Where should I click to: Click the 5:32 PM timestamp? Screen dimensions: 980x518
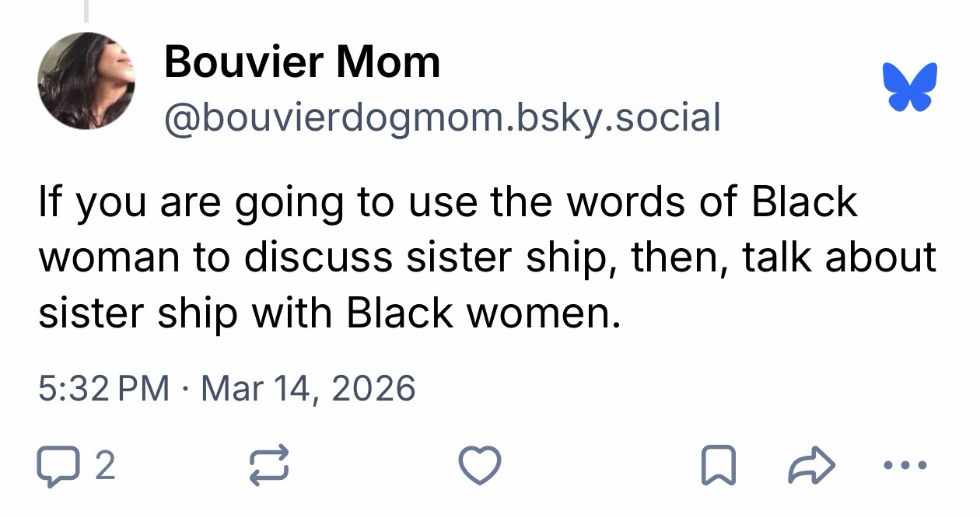click(x=103, y=387)
